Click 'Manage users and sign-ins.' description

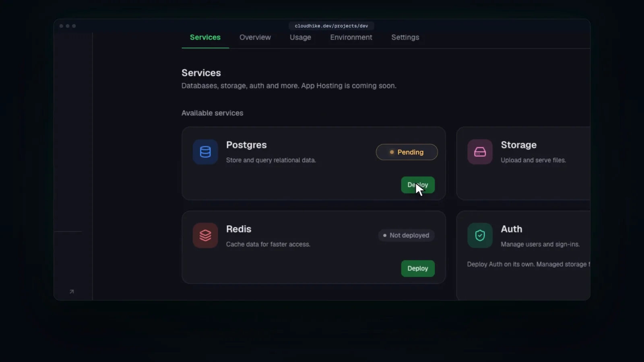pos(540,244)
